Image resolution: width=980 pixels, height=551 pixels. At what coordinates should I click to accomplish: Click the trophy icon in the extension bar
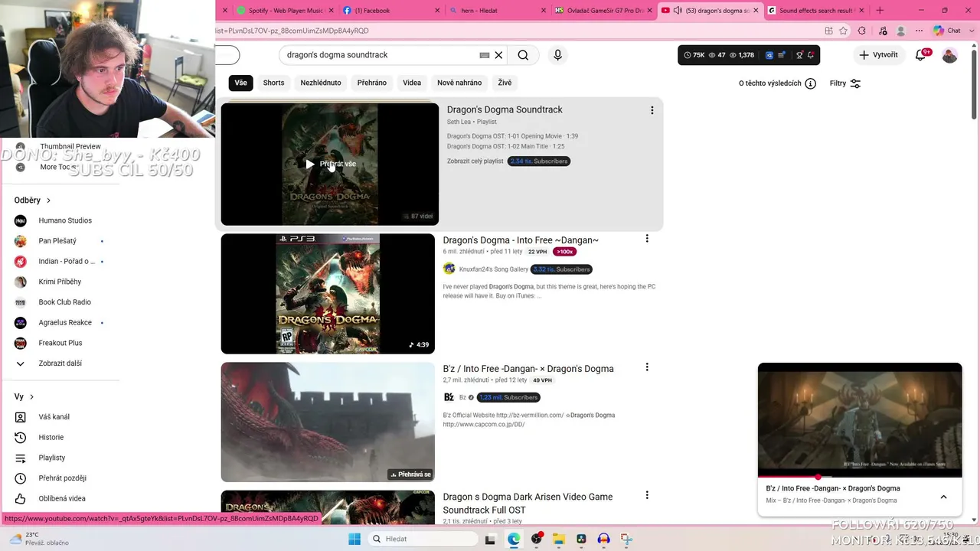click(x=799, y=55)
